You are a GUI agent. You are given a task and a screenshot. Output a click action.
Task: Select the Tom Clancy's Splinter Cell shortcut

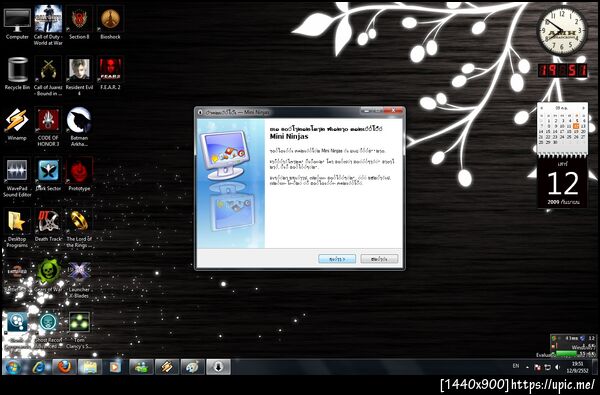point(79,329)
